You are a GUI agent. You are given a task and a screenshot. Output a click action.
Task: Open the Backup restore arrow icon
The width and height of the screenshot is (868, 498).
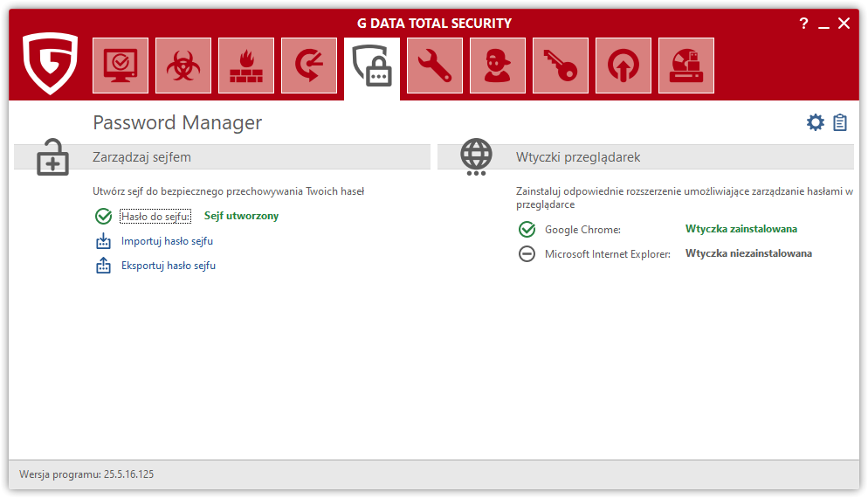click(309, 66)
